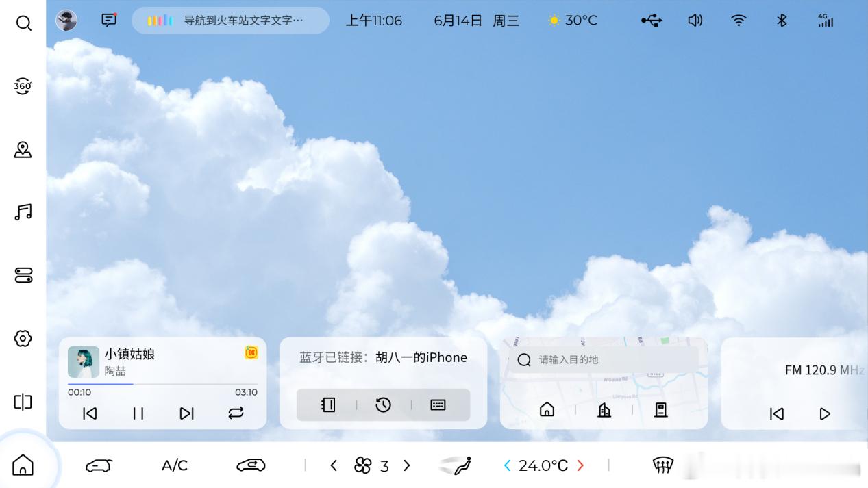Open the phone call history

[384, 404]
